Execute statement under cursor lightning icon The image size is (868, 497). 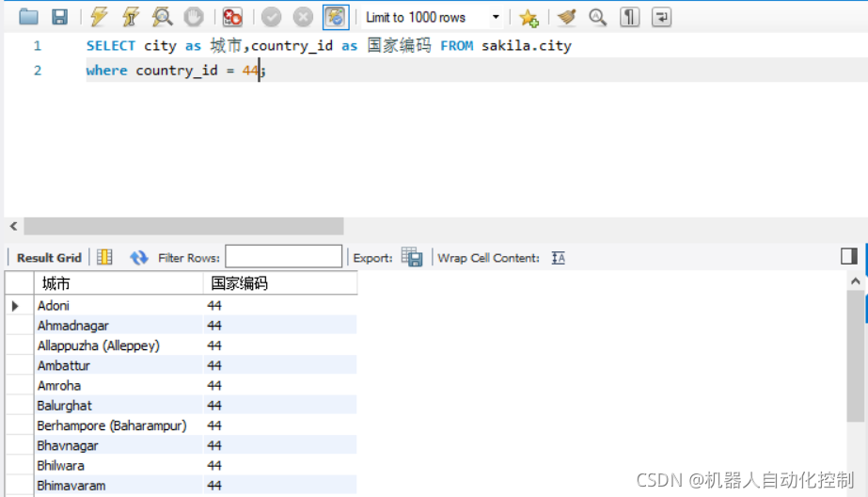coord(131,17)
